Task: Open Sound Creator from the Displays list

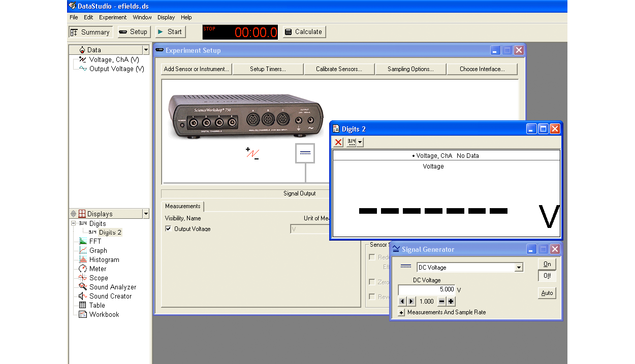Action: (x=110, y=296)
